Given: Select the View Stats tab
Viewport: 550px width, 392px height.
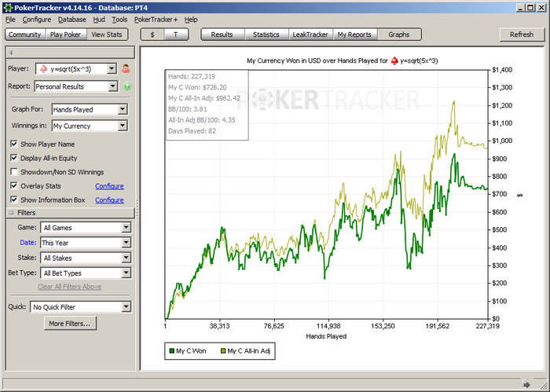Looking at the screenshot, I should point(107,35).
